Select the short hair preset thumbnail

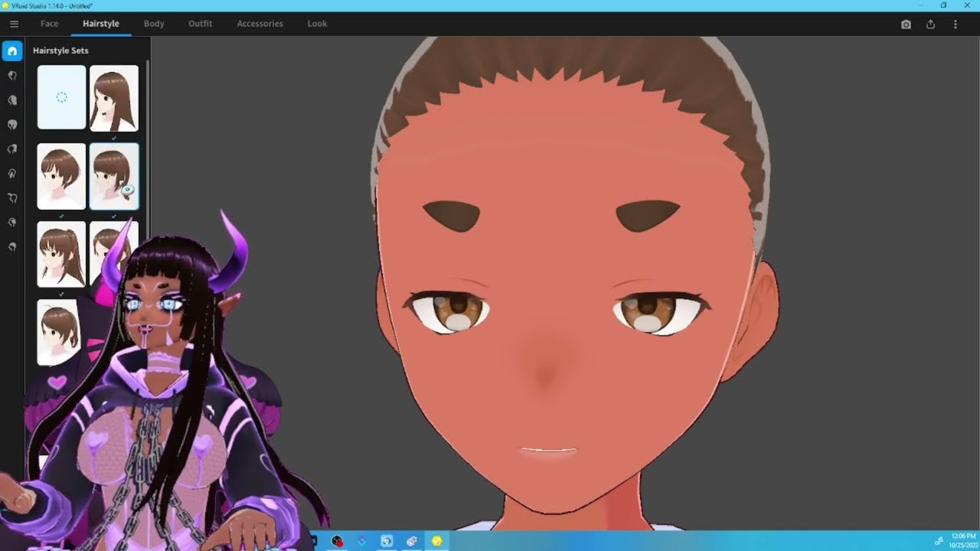62,176
